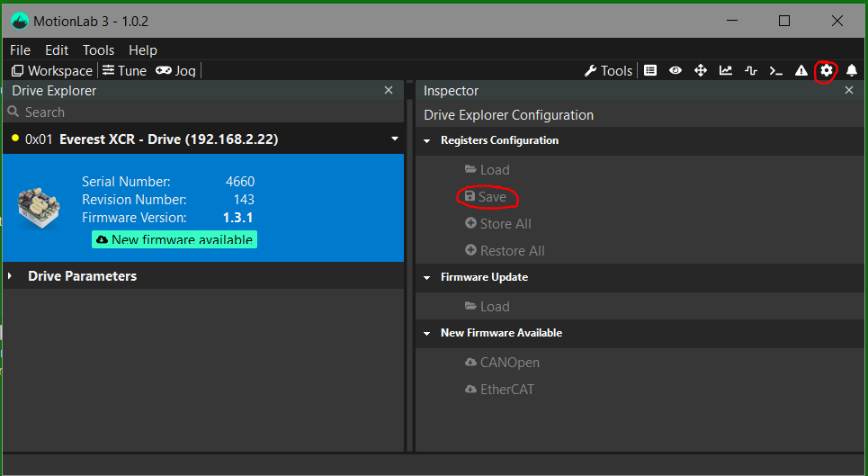Open the gear configuration icon

coord(826,70)
